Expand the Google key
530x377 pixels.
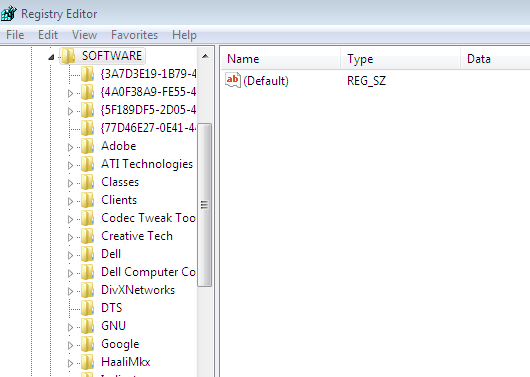coord(70,346)
